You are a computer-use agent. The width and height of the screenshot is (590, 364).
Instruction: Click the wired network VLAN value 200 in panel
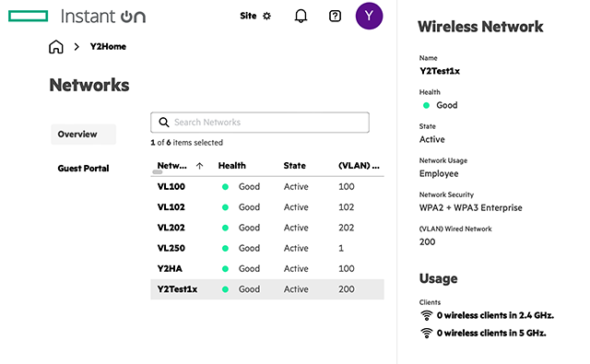click(428, 241)
